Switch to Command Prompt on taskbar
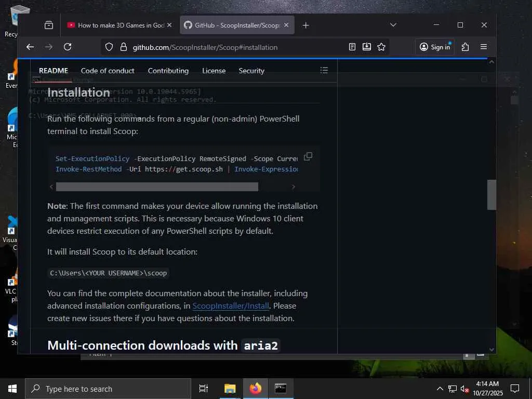The width and height of the screenshot is (532, 399). [x=281, y=389]
